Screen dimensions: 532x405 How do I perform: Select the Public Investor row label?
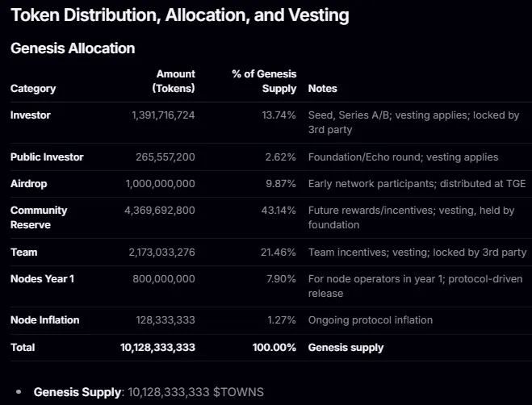(x=47, y=157)
